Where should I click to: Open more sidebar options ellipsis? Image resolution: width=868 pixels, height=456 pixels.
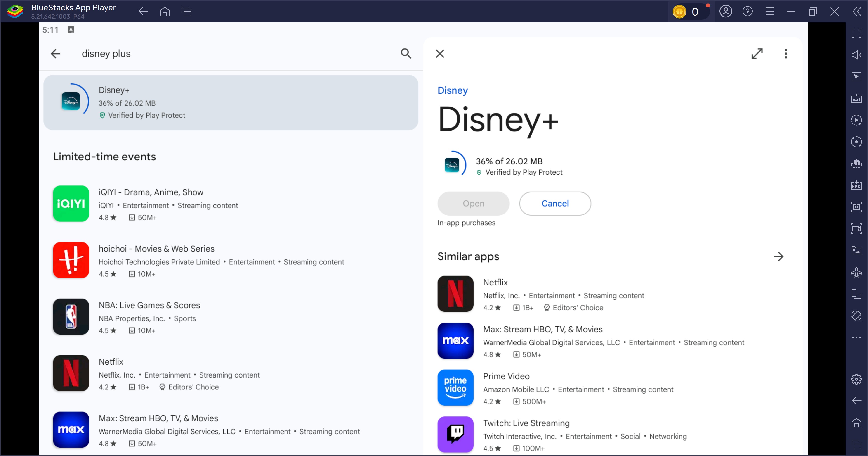(x=856, y=337)
